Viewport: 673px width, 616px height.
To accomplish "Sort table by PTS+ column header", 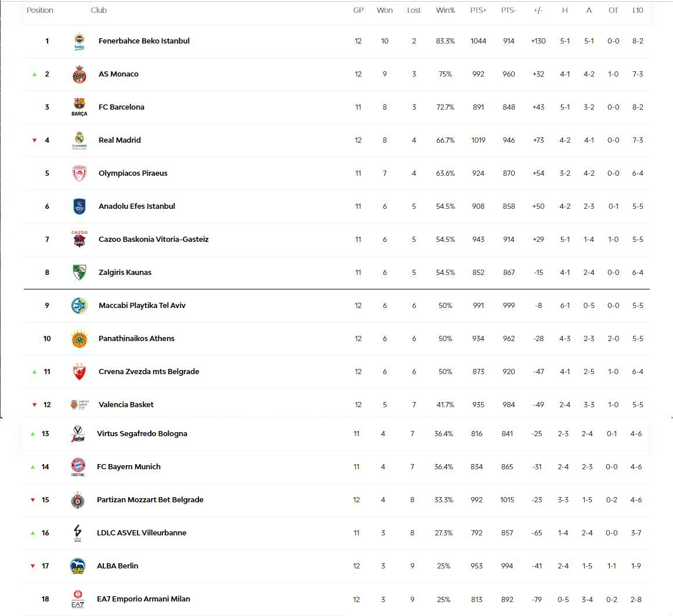I will coord(478,10).
